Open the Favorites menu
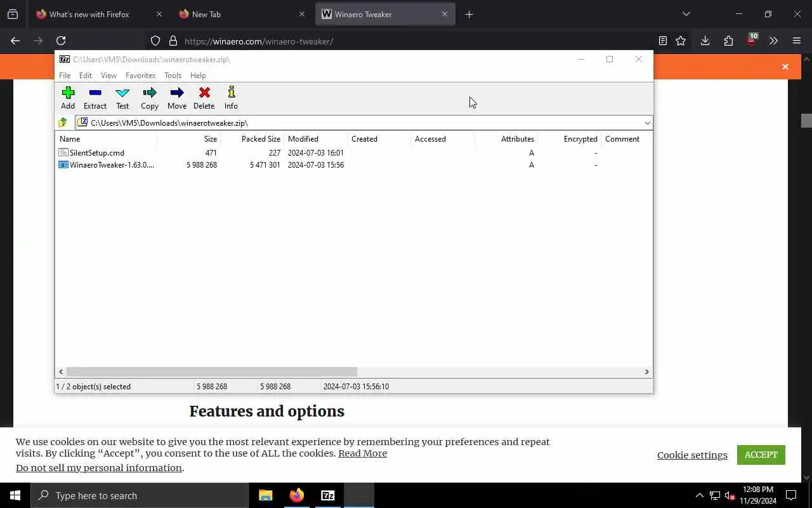The height and width of the screenshot is (508, 812). tap(140, 75)
